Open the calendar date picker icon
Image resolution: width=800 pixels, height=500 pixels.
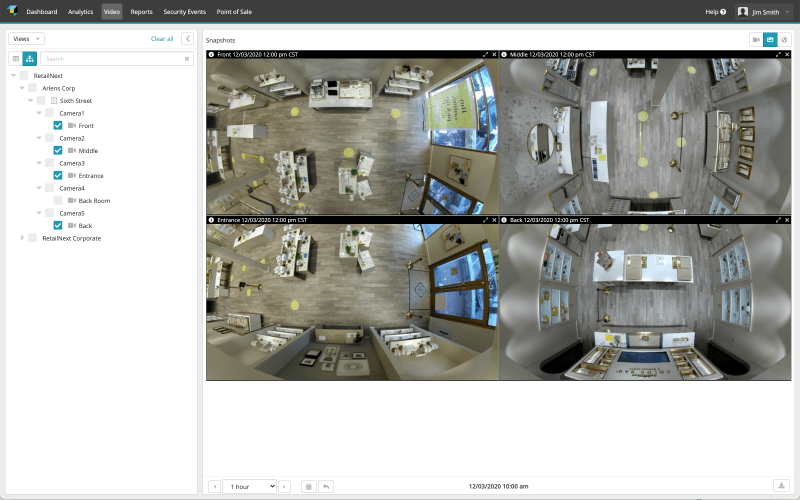tap(308, 487)
